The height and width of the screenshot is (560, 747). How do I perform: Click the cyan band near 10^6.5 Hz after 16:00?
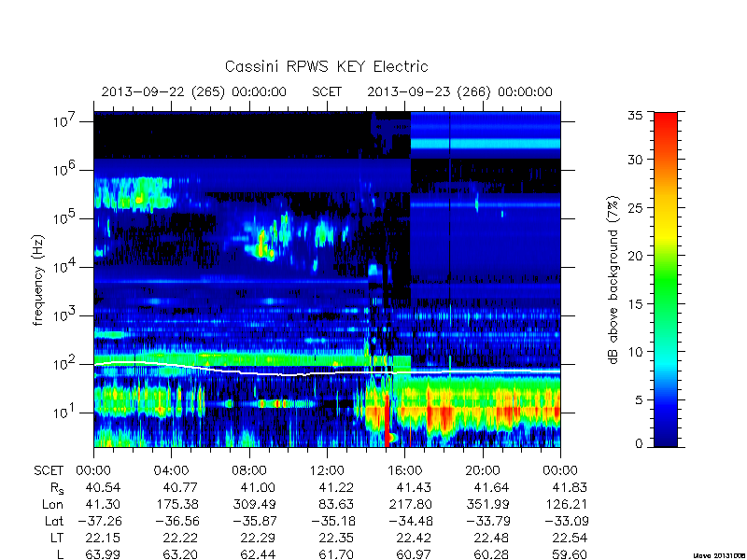click(x=485, y=144)
